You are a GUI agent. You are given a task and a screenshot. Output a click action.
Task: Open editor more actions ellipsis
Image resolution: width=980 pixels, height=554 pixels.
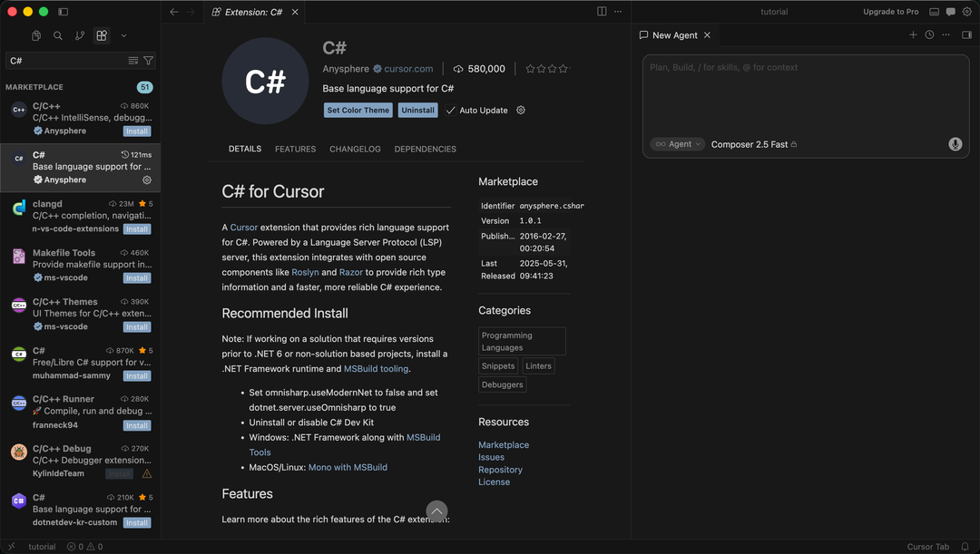[x=618, y=11]
